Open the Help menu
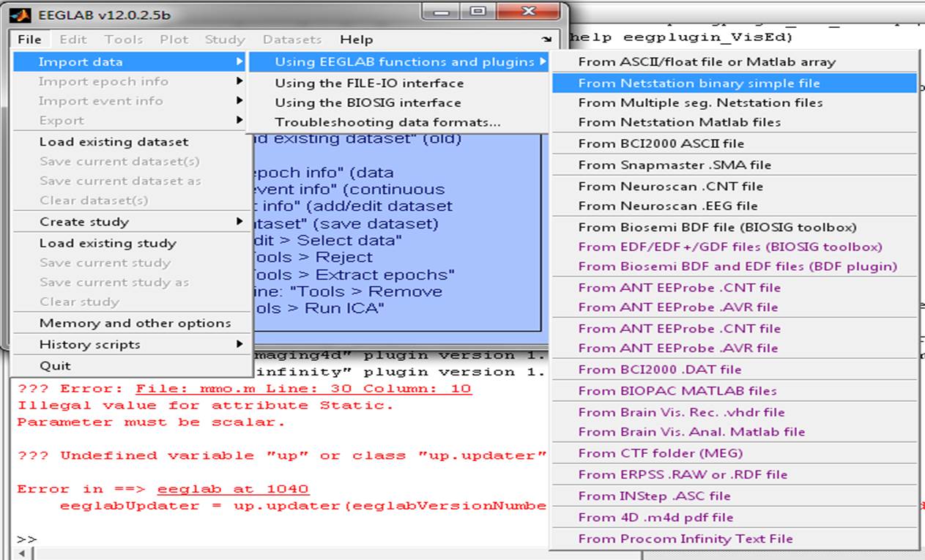 pos(356,40)
